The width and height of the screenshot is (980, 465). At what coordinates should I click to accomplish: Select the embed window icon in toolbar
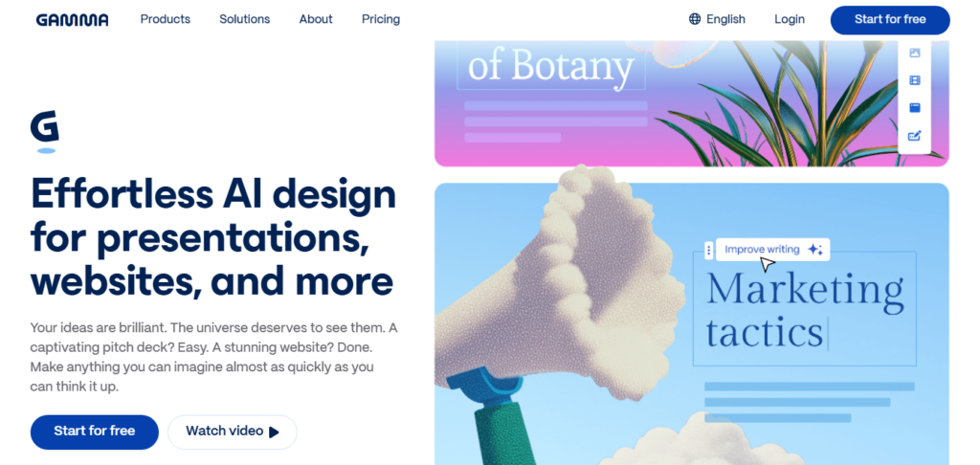pyautogui.click(x=914, y=108)
